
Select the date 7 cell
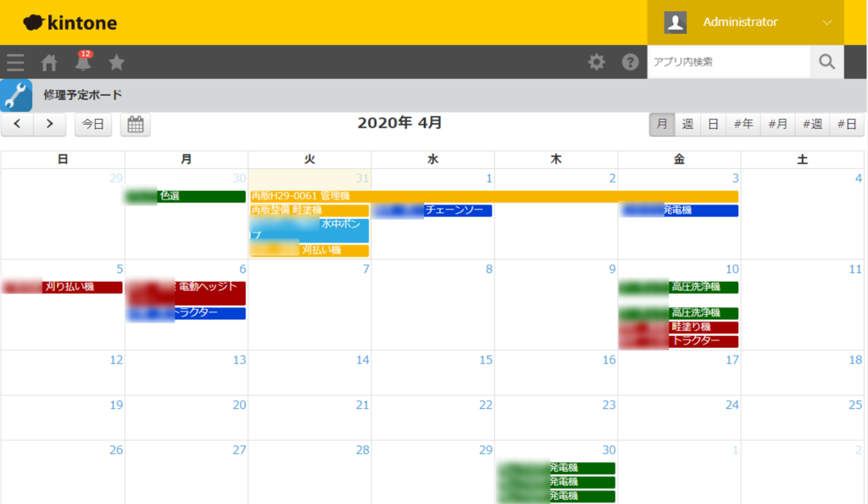[x=309, y=305]
